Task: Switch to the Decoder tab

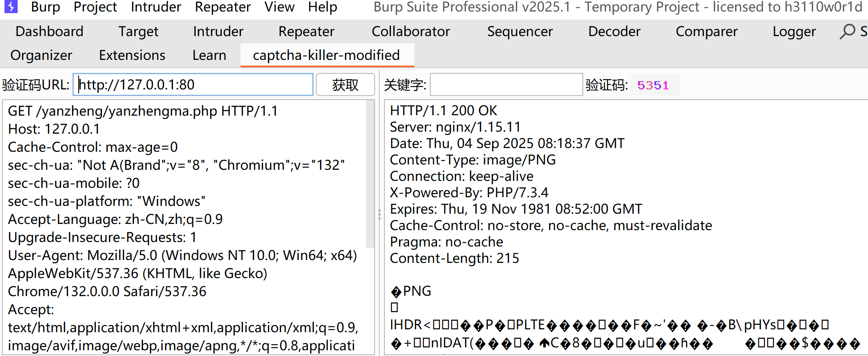Action: [614, 32]
